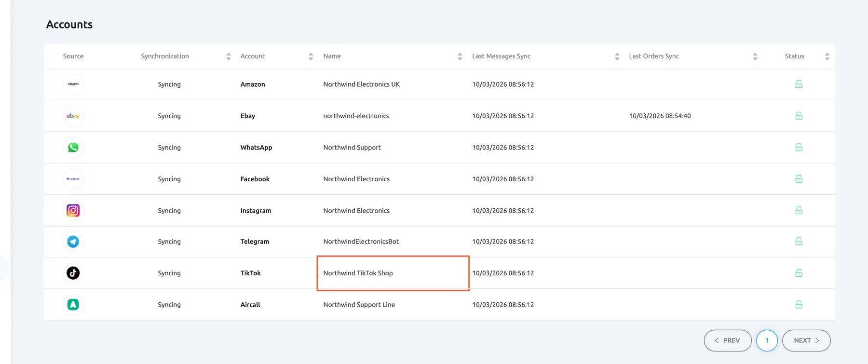Screen dimensions: 868x364
Task: Select the Northwind Electronics UK name cell
Action: [x=362, y=84]
